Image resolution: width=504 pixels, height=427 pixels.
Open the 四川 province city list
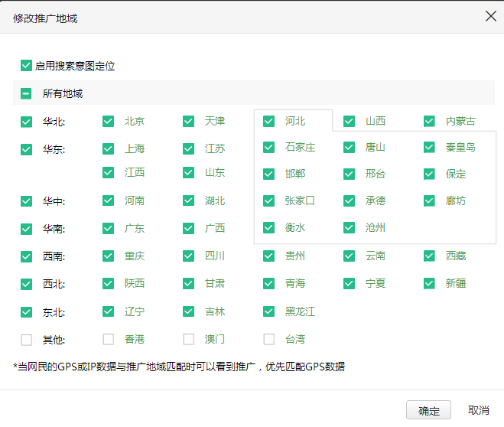pyautogui.click(x=215, y=256)
